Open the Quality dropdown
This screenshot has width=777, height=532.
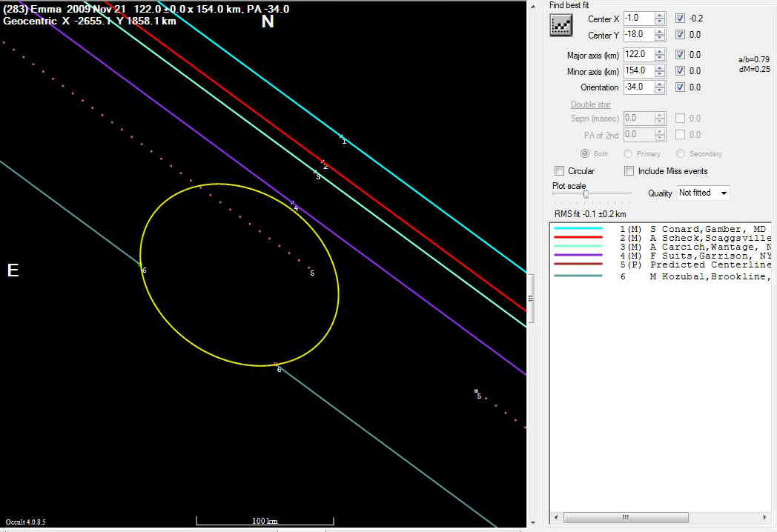click(703, 193)
